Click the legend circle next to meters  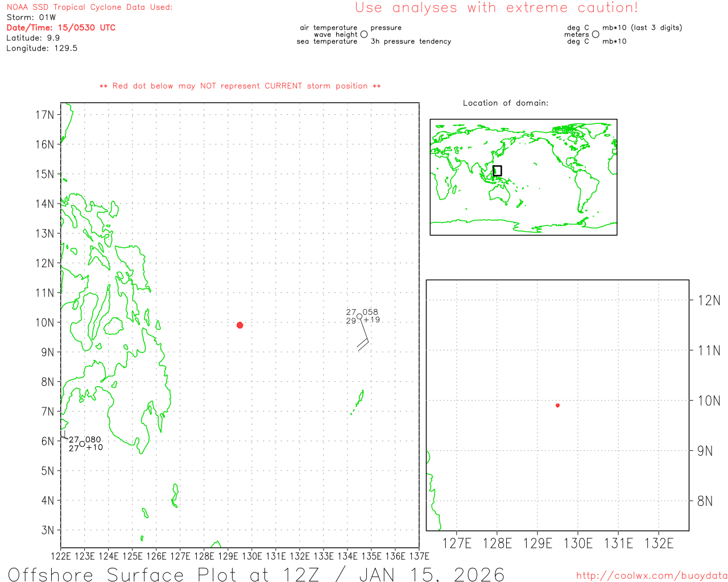pyautogui.click(x=595, y=35)
